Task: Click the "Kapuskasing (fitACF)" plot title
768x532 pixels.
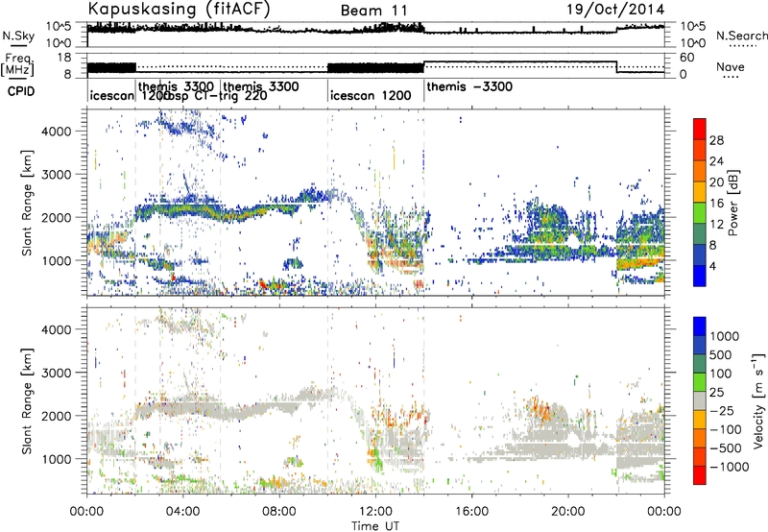Action: tap(179, 10)
